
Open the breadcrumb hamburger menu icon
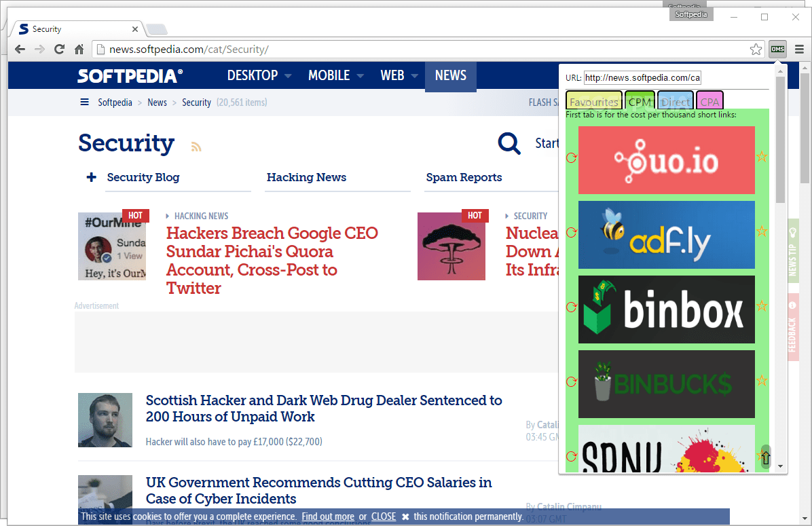[x=84, y=102]
